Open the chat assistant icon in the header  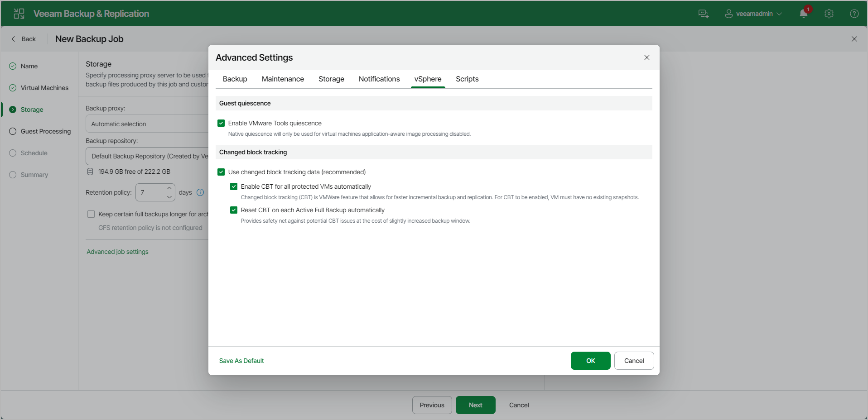pos(704,14)
